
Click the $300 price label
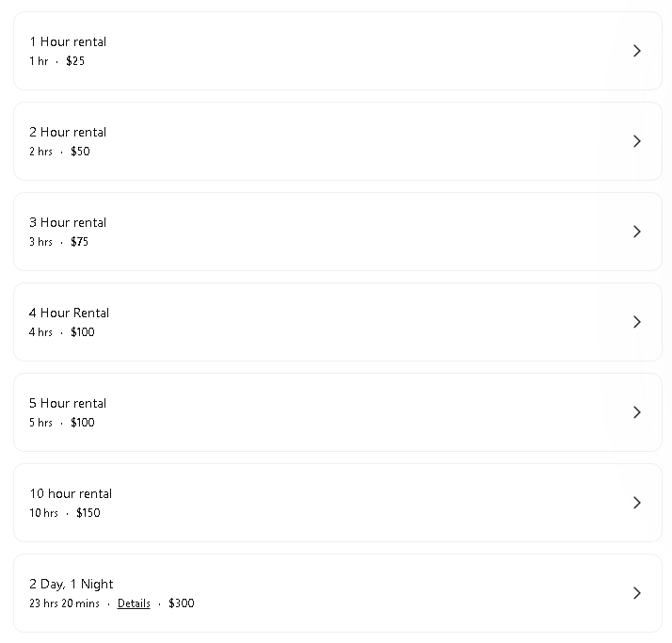[x=182, y=603]
